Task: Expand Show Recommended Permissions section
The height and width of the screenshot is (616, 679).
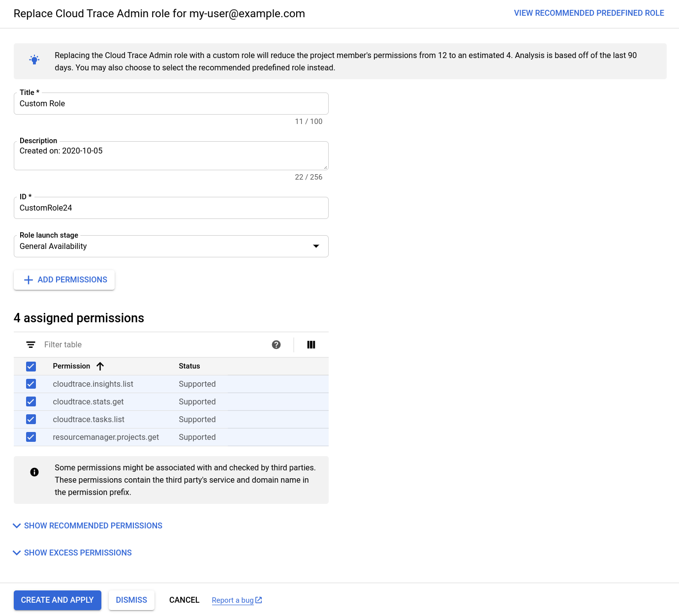Action: pos(88,526)
